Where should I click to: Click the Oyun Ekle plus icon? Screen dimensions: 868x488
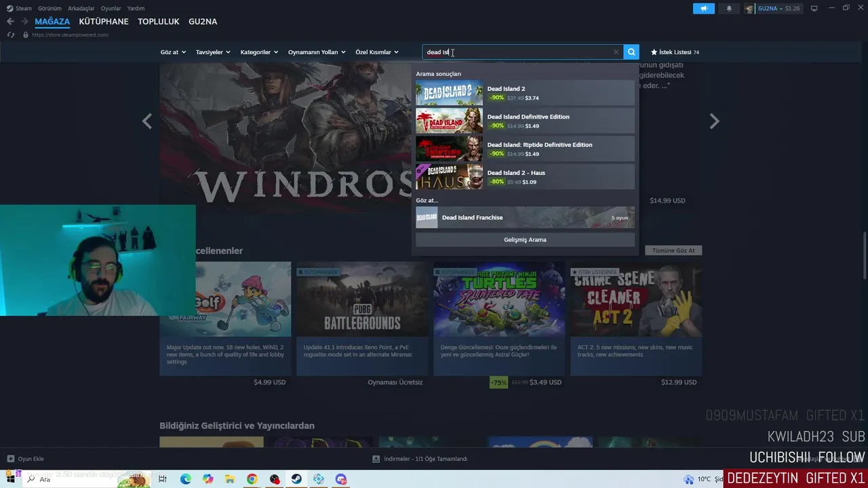pyautogui.click(x=10, y=459)
